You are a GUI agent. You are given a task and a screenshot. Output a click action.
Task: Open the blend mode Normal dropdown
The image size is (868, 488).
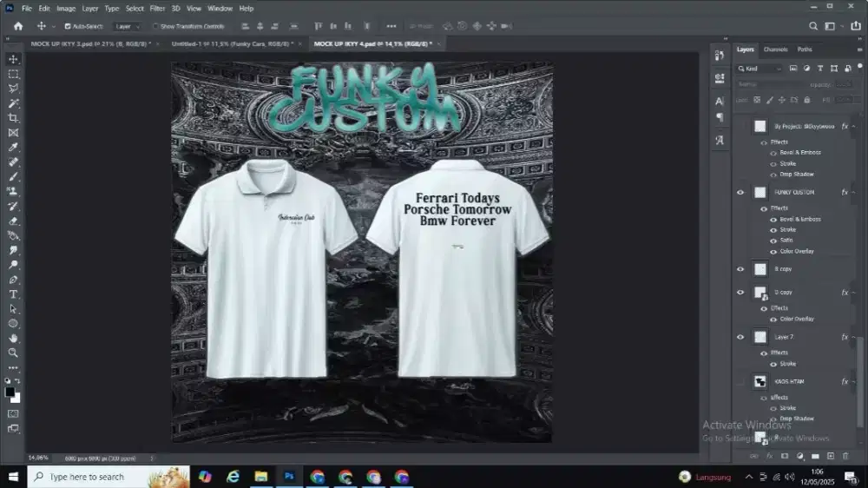click(x=769, y=84)
